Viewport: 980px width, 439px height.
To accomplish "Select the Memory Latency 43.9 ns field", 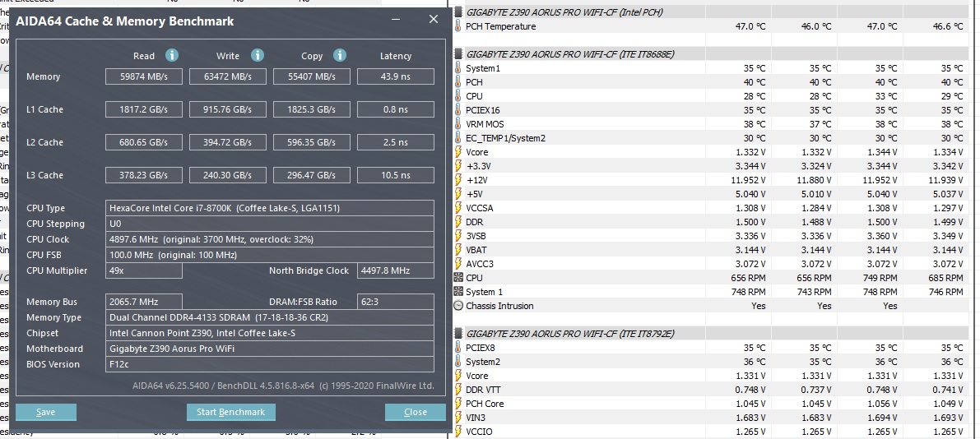I will 396,76.
